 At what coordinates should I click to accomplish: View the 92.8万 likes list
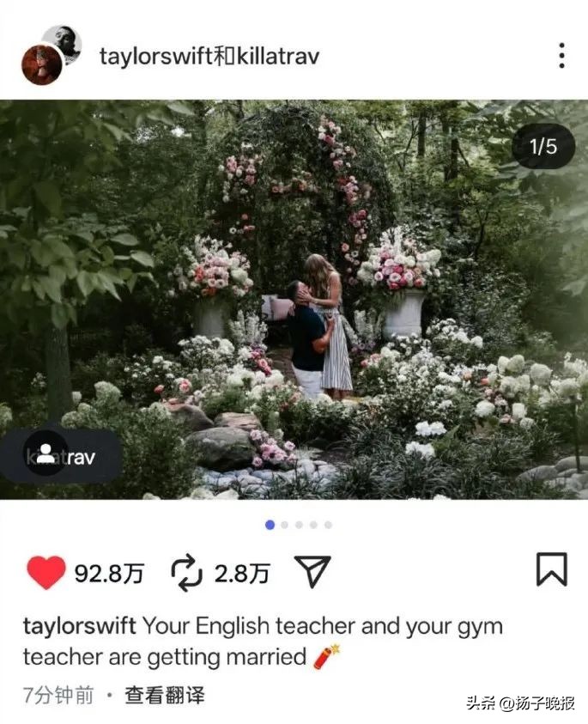(109, 574)
